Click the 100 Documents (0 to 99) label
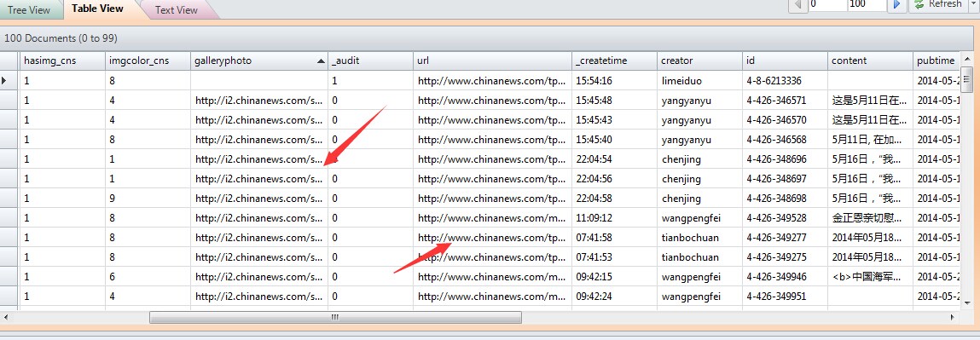The image size is (980, 340). point(61,38)
